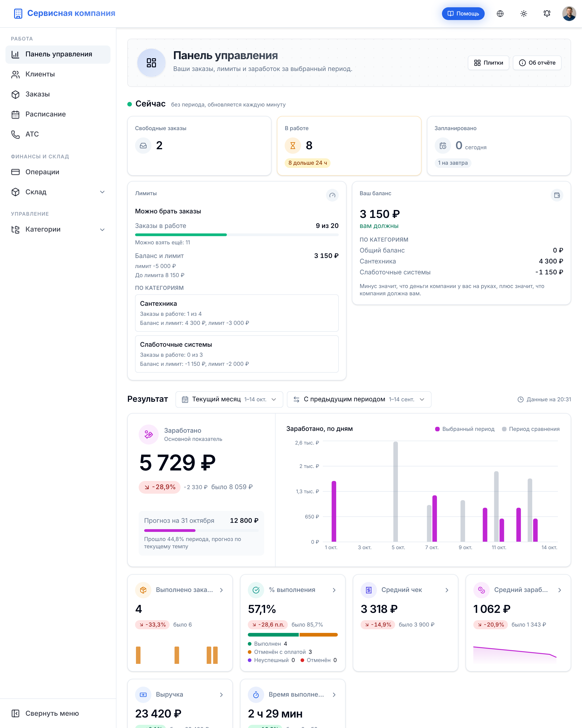Image resolution: width=582 pixels, height=728 pixels.
Task: Go to Клиенты section
Action: (58, 74)
